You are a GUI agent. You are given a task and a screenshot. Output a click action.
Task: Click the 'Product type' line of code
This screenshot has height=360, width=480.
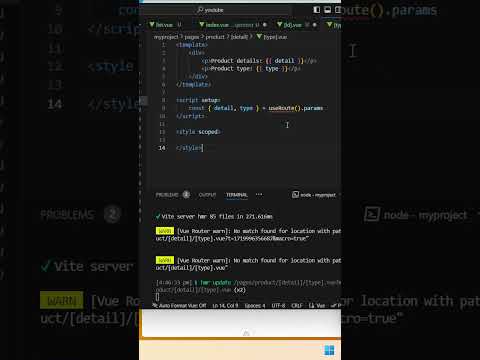click(251, 69)
